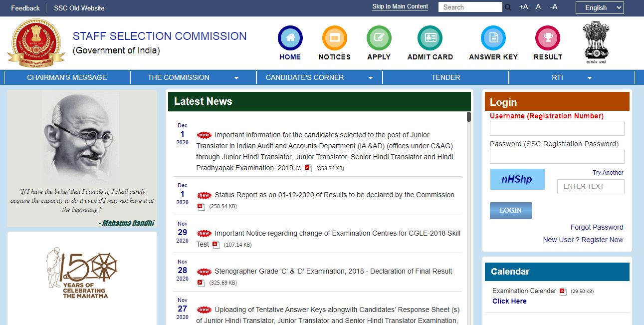644x325 pixels.
Task: Click the LOGIN button
Action: click(511, 211)
